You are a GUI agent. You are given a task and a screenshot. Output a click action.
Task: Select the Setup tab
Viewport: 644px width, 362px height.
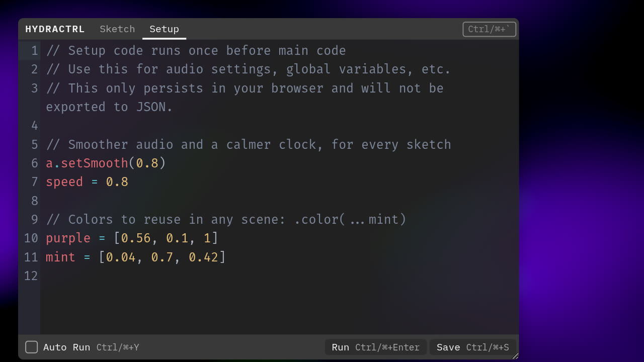pyautogui.click(x=164, y=29)
